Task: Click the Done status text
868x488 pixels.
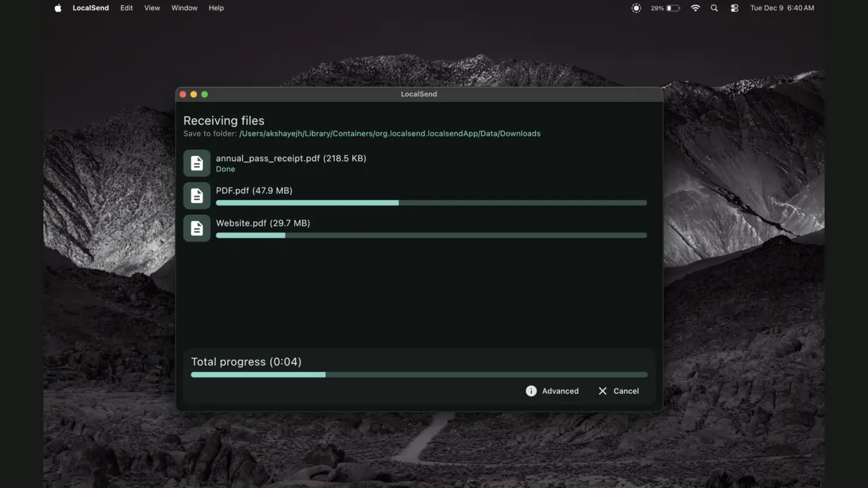Action: coord(226,169)
